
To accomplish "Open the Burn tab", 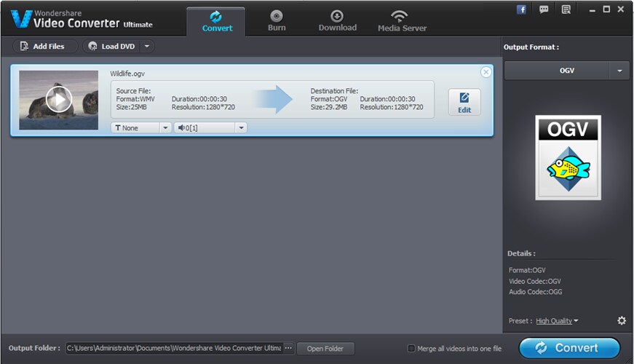I will coord(277,21).
